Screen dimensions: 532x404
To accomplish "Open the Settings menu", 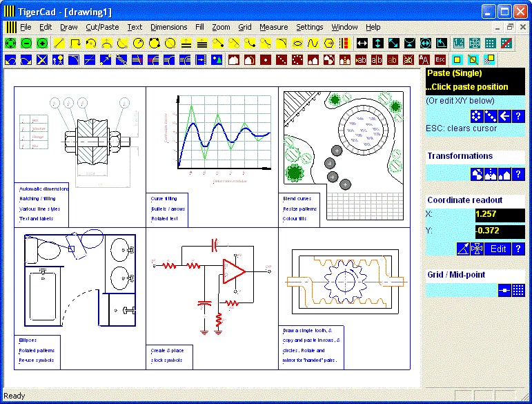I will point(309,27).
